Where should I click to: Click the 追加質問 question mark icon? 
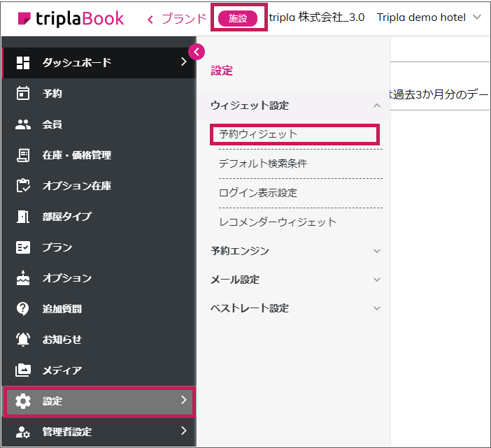23,309
